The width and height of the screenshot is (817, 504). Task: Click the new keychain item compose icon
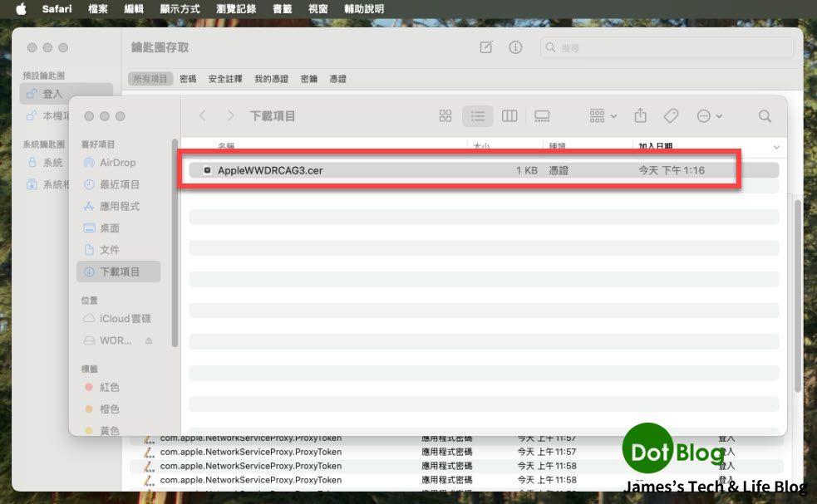click(x=486, y=48)
